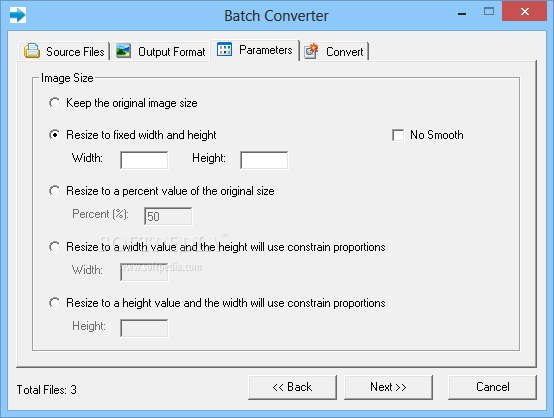Switch to the Source Files tab
554x418 pixels.
[64, 51]
